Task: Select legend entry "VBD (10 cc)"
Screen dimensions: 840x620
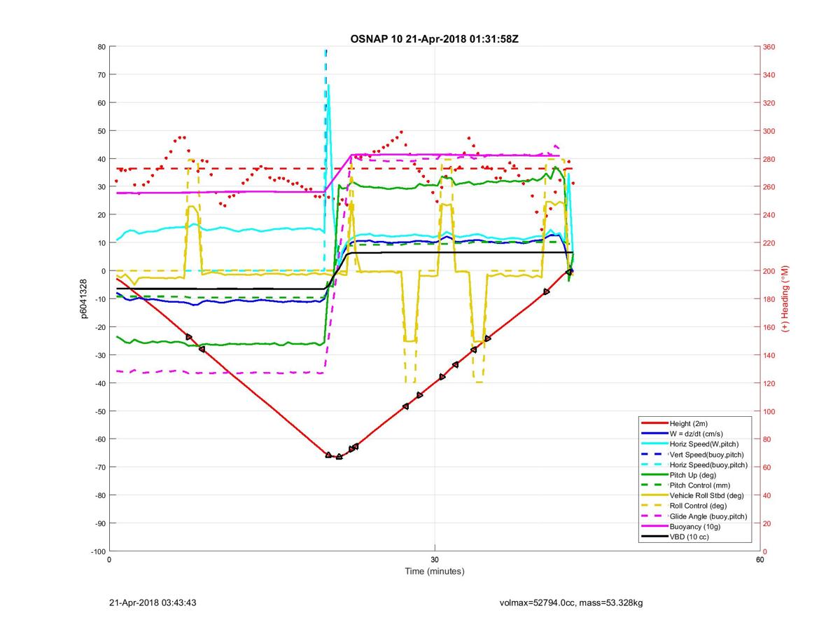Action: coord(689,537)
